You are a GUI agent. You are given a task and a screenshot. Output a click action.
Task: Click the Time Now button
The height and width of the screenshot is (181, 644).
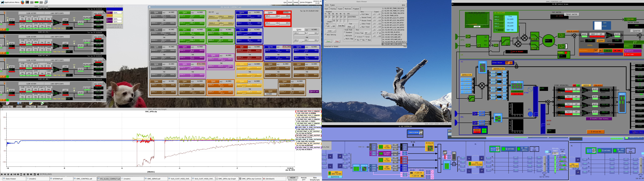(x=341, y=26)
